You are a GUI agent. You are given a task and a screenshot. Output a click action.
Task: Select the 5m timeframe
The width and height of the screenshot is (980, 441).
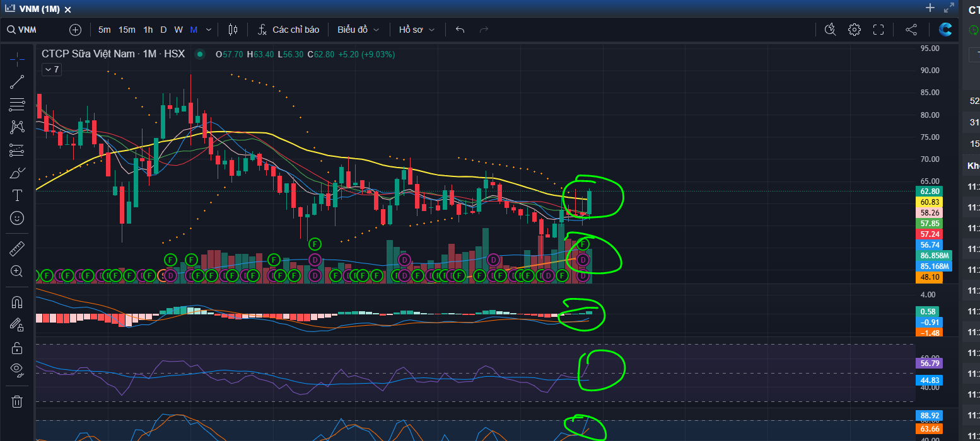coord(105,30)
